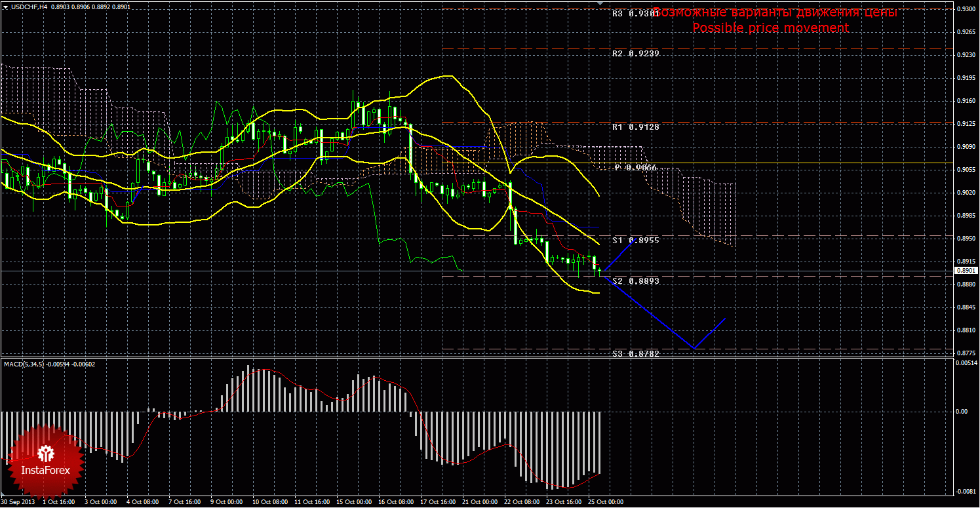This screenshot has width=980, height=508.
Task: Click 0.9160 on the price scale
Action: tap(967, 101)
